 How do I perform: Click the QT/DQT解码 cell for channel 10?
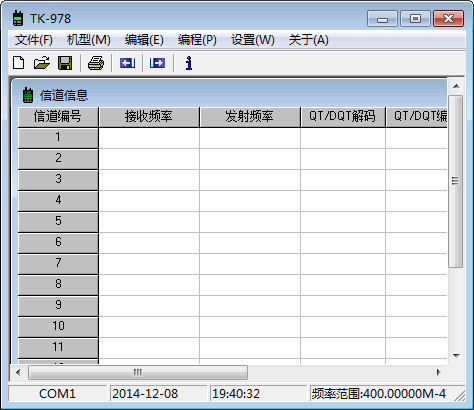(343, 327)
